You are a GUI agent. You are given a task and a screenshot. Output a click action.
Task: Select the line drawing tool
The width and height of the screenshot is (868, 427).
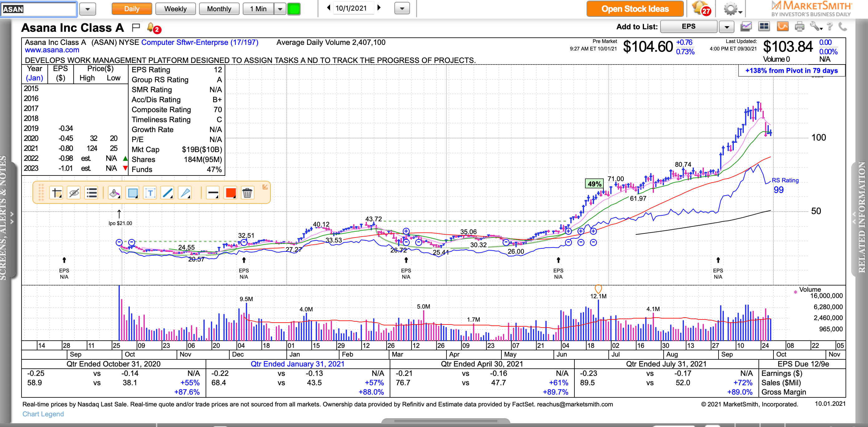(168, 193)
